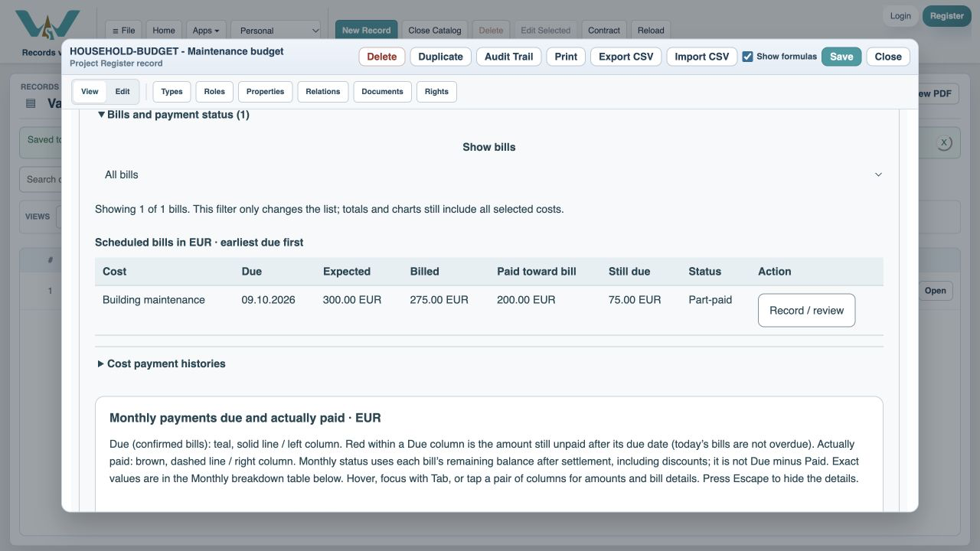Duplicate the Maintenance budget record
This screenshot has width=980, height=551.
[x=441, y=57]
